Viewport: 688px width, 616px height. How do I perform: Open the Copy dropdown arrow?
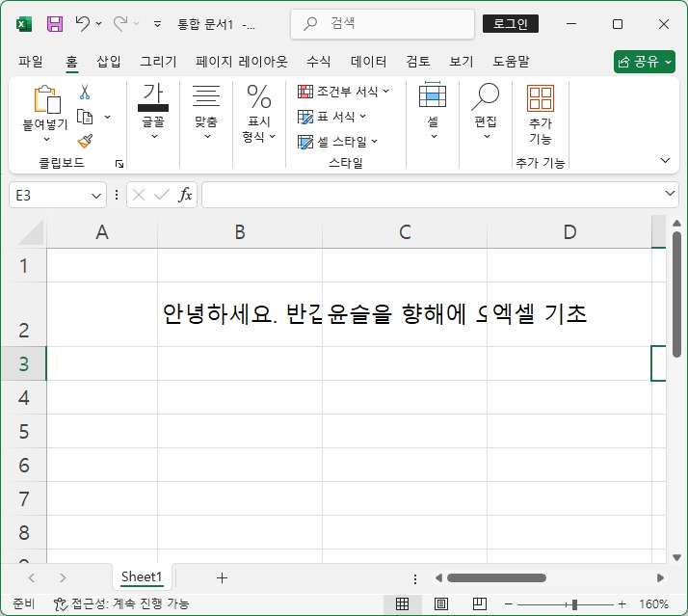pos(107,118)
